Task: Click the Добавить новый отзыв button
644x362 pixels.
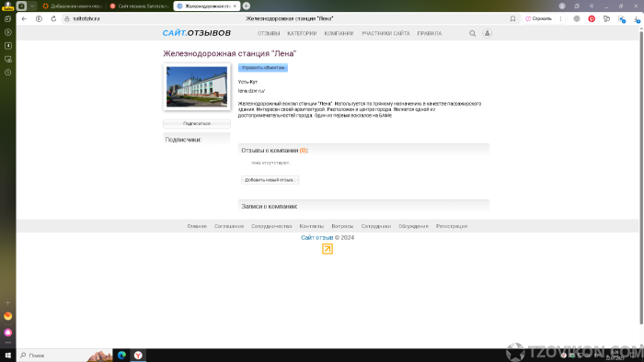Action: tap(270, 180)
